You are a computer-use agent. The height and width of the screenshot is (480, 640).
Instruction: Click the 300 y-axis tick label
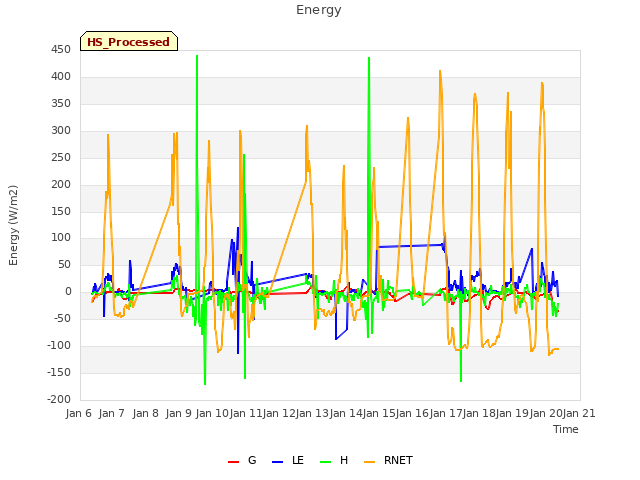[61, 130]
